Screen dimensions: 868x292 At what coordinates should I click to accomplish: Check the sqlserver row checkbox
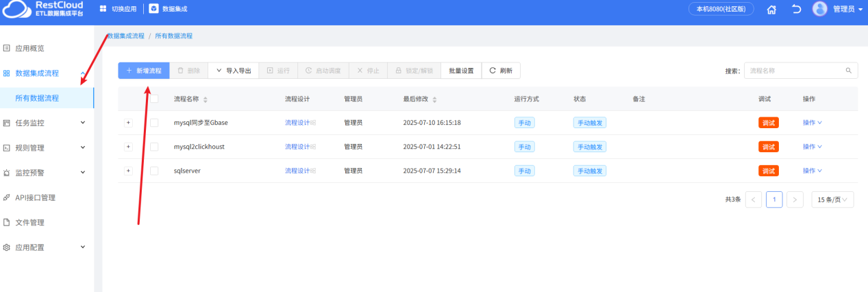[x=154, y=171]
